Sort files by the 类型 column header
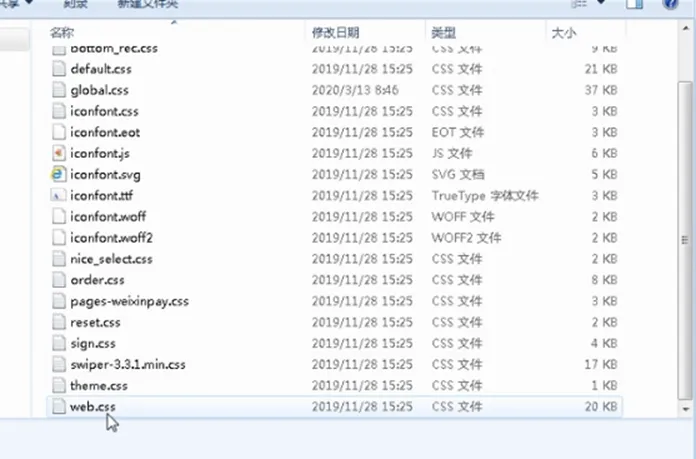Screen dimensions: 696x459 point(443,32)
